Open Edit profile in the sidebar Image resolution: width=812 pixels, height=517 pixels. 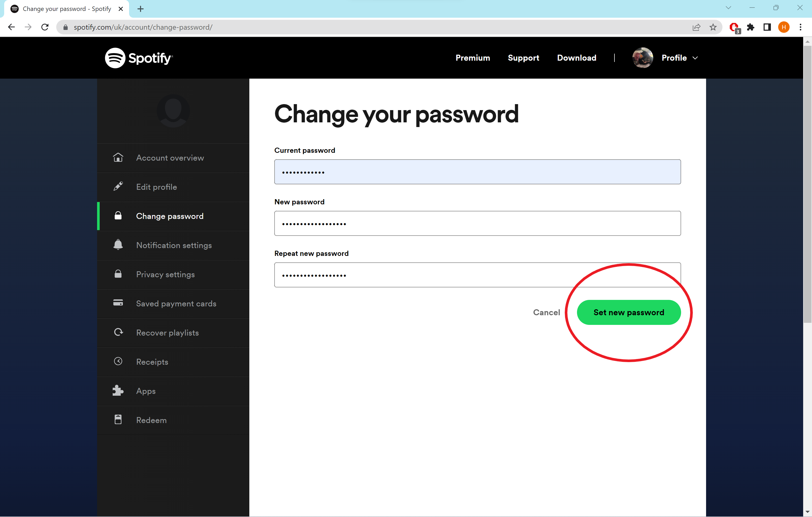[173, 187]
